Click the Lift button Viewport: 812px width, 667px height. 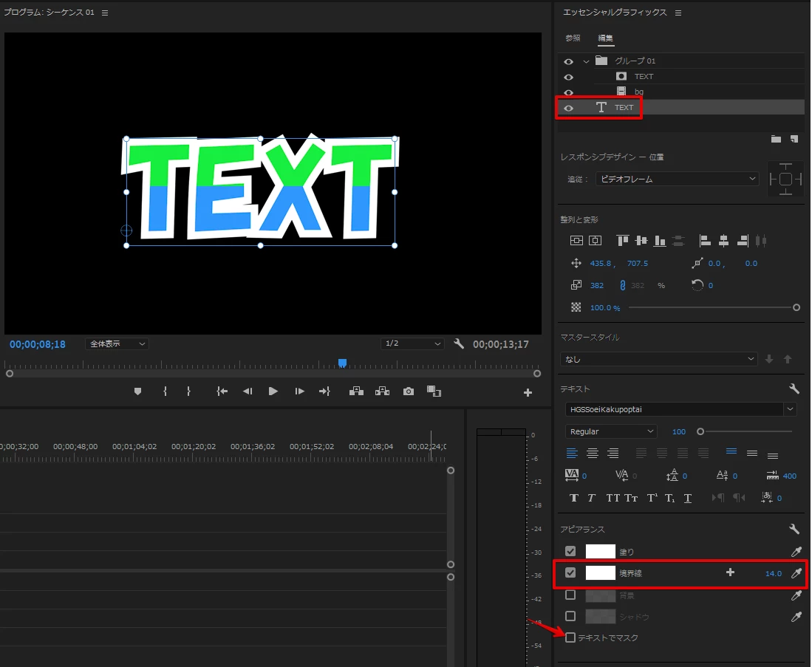(356, 391)
